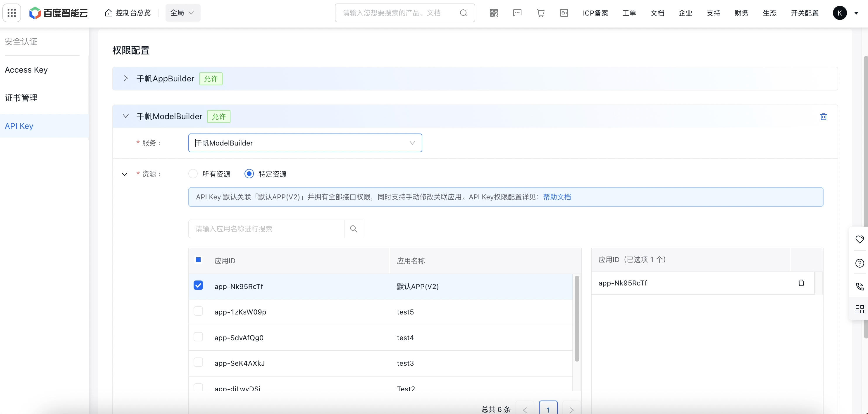Delete the 千帆ModelBuilder permission block

tap(823, 117)
